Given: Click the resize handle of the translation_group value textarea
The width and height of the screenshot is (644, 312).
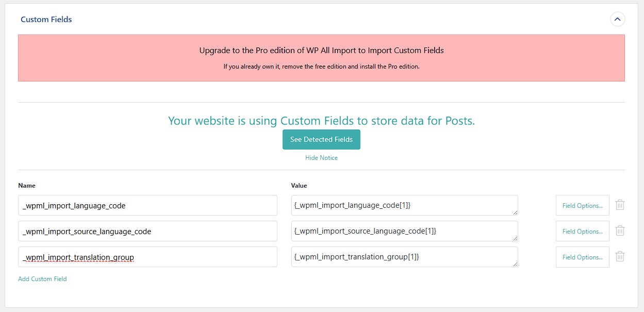Looking at the screenshot, I should 515,264.
